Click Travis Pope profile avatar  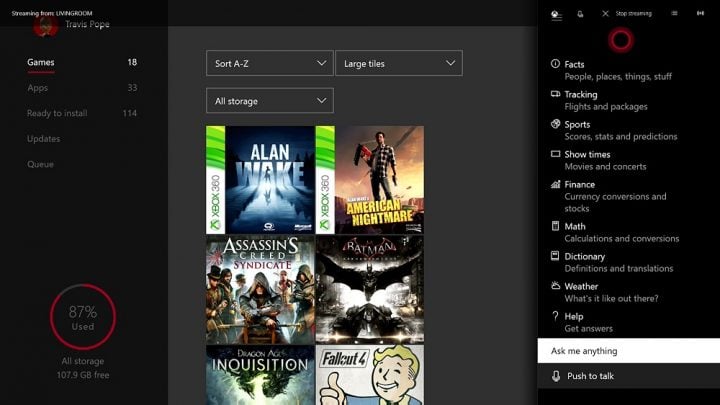coord(46,26)
